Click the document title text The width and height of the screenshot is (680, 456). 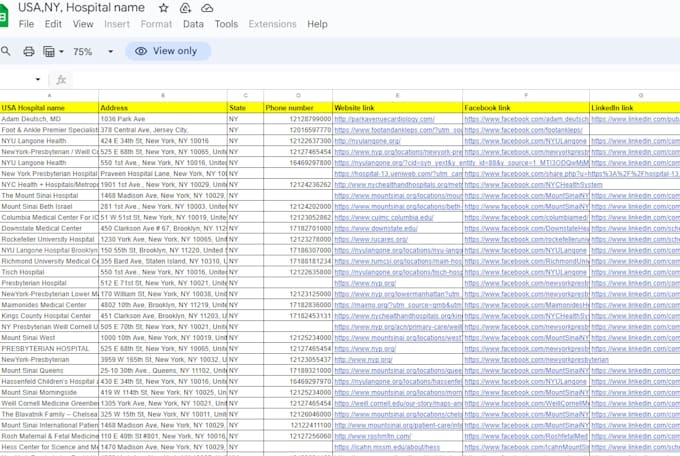click(81, 8)
